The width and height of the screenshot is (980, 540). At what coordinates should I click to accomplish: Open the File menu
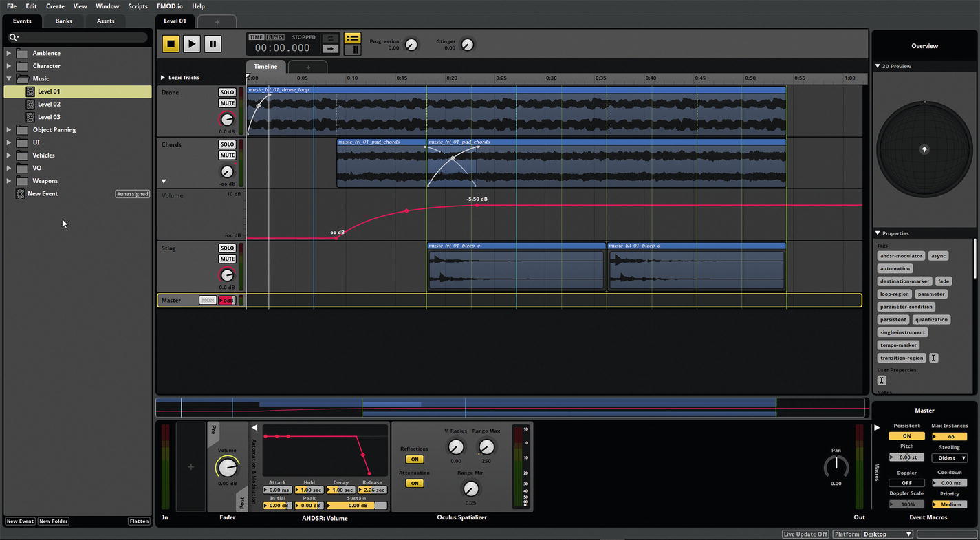[x=12, y=6]
